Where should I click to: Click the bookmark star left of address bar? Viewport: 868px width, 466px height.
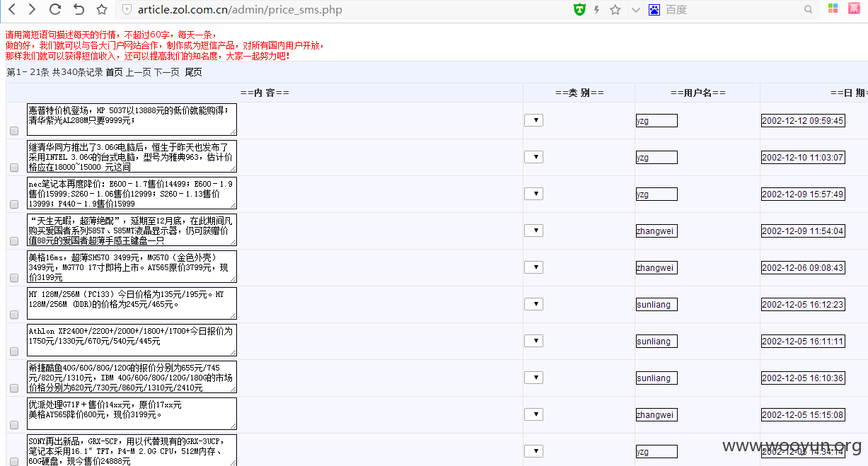coord(101,9)
